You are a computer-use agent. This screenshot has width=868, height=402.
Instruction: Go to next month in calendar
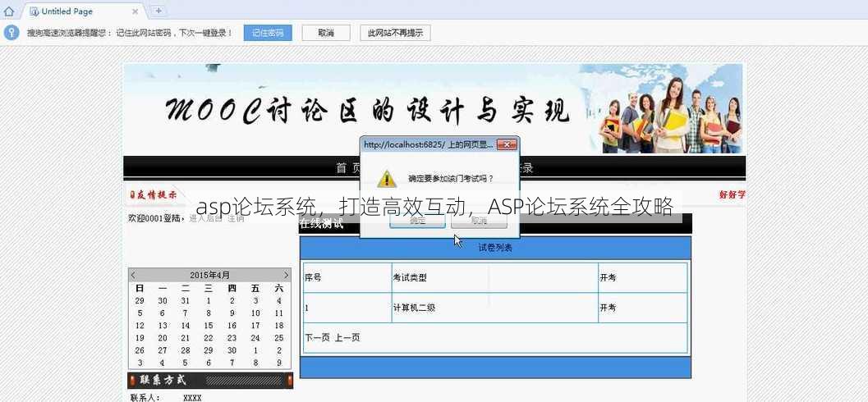click(287, 275)
